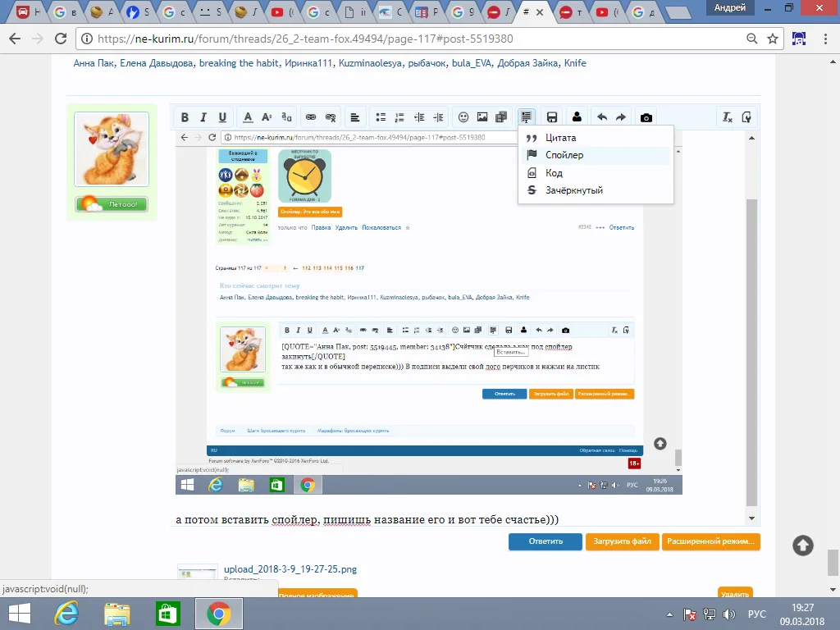Image resolution: width=840 pixels, height=630 pixels.
Task: Click the zoom magnifier icon in address bar
Action: click(752, 39)
